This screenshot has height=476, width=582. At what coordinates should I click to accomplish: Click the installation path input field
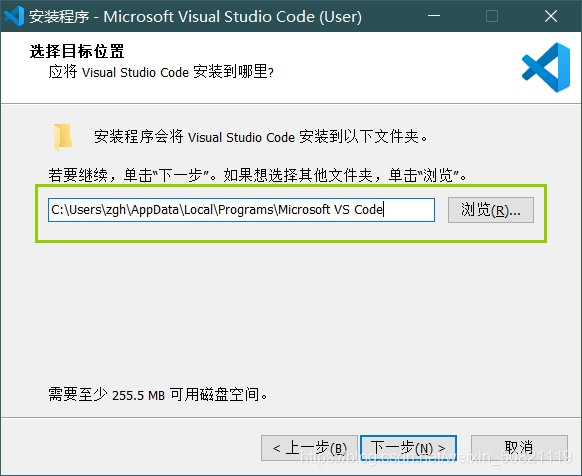(x=241, y=210)
